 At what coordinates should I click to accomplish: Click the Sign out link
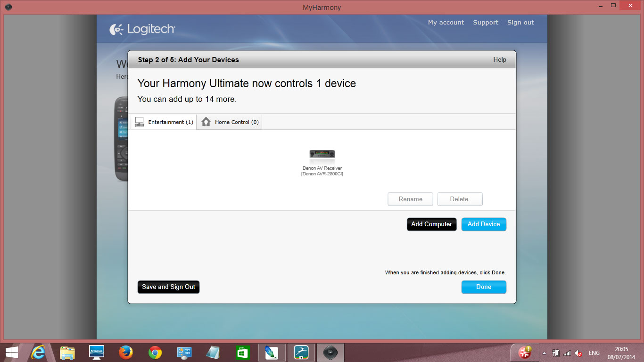pyautogui.click(x=520, y=23)
